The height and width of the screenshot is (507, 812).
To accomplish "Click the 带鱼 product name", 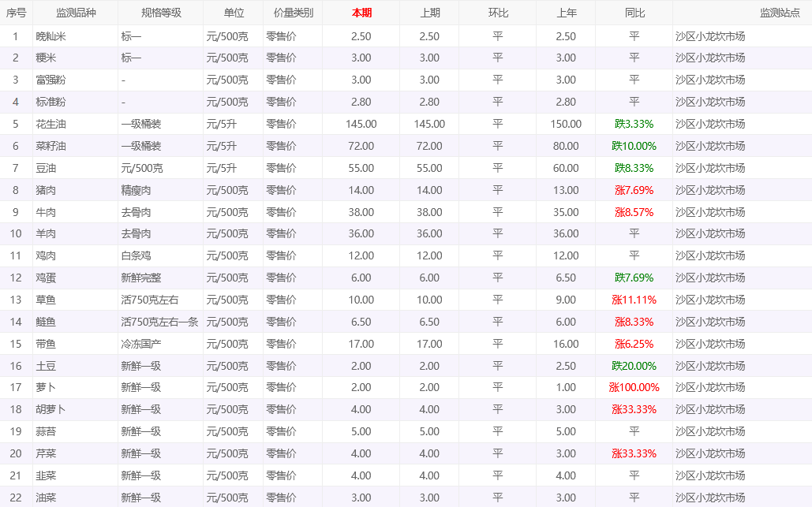I will (46, 344).
